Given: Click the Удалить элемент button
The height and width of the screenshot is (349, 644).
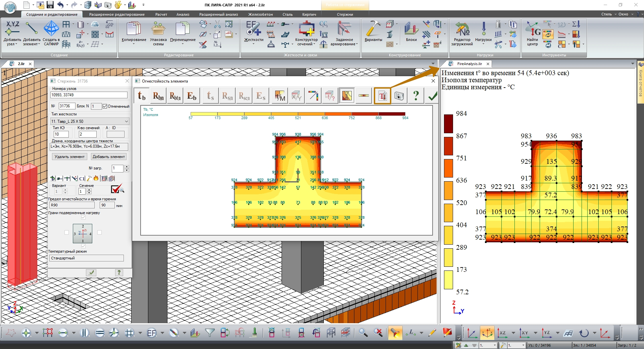Looking at the screenshot, I should [69, 157].
